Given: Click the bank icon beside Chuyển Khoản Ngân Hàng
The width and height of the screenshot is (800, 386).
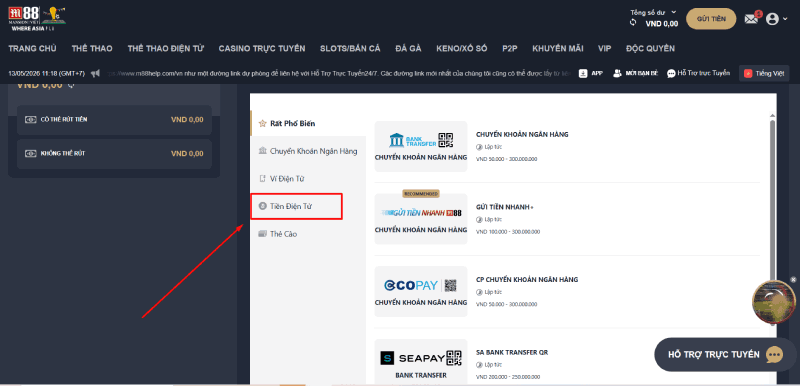Looking at the screenshot, I should (262, 151).
